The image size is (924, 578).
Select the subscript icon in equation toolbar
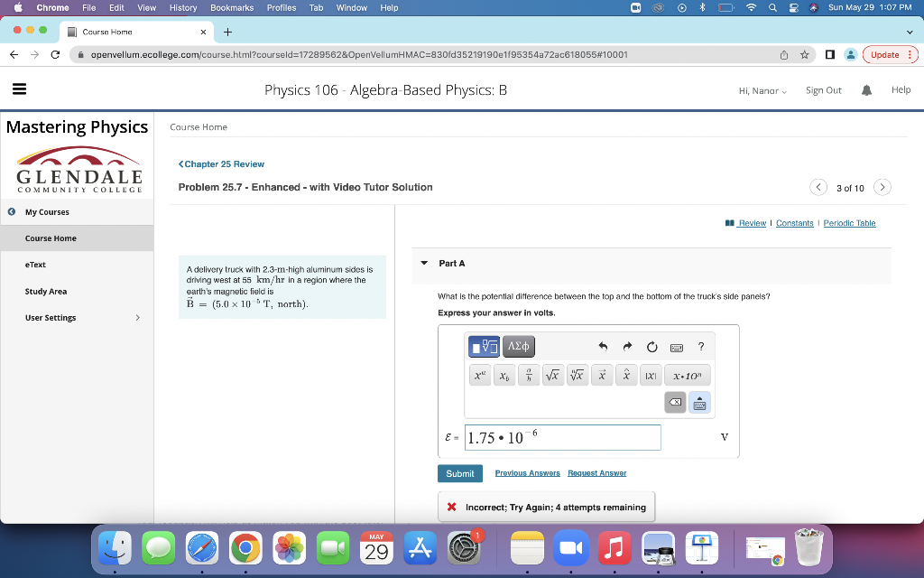point(504,374)
